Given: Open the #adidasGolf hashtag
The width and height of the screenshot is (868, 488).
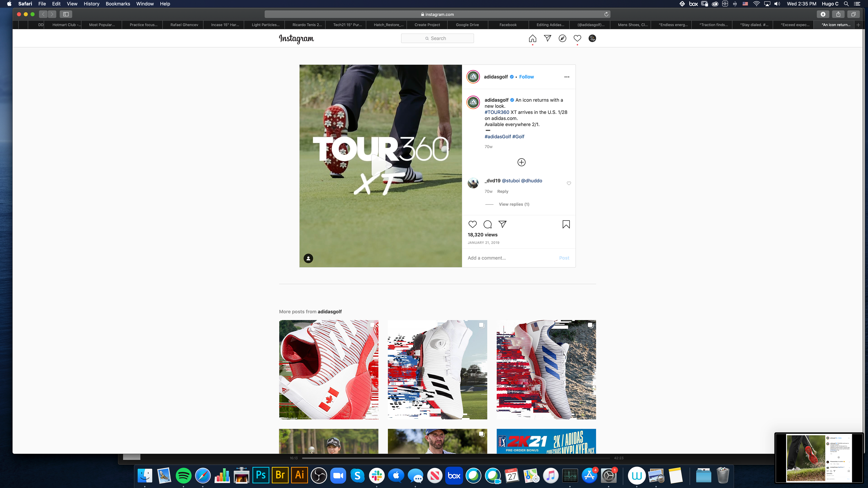Looking at the screenshot, I should (x=498, y=136).
